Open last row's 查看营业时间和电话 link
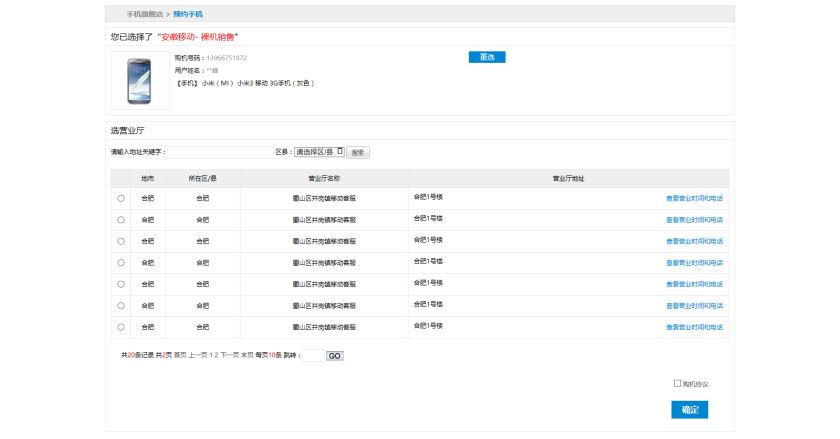 [x=694, y=327]
